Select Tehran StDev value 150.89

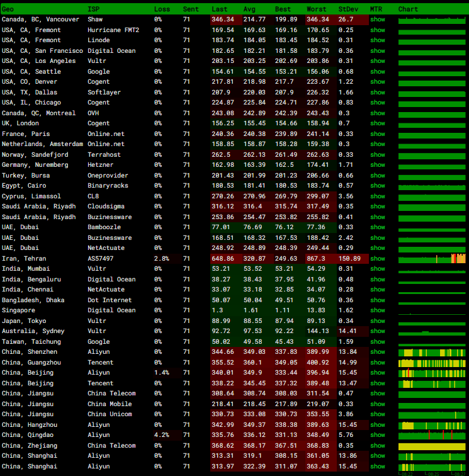tap(349, 259)
